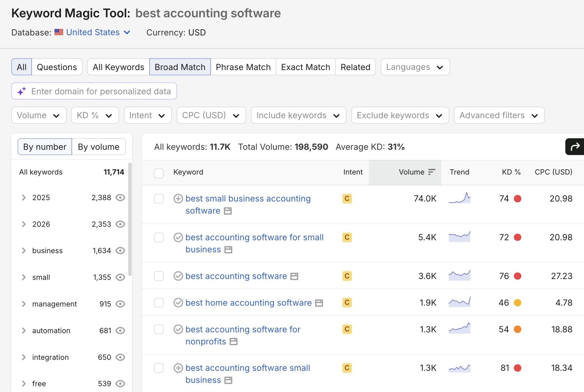Click intent C badge for 74.0K volume row

point(347,198)
